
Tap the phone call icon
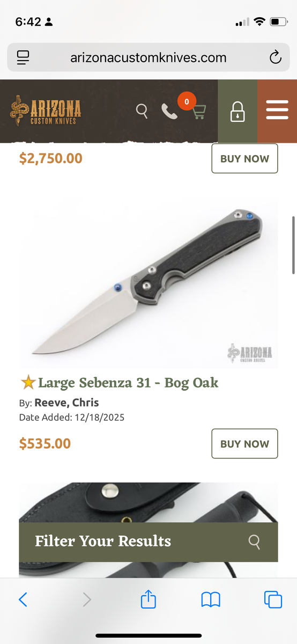pos(169,111)
